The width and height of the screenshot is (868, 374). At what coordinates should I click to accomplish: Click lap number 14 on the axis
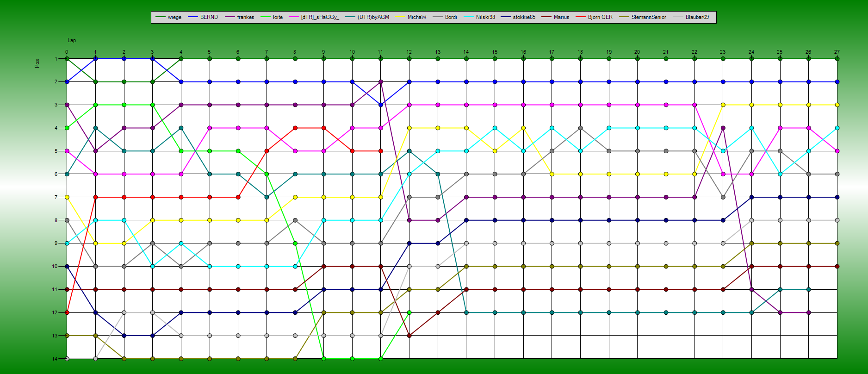pos(466,52)
